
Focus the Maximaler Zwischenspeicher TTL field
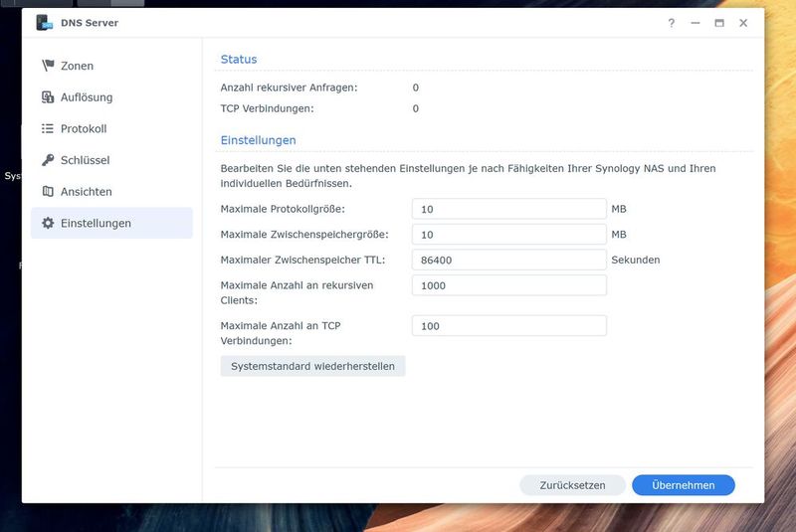click(x=509, y=260)
